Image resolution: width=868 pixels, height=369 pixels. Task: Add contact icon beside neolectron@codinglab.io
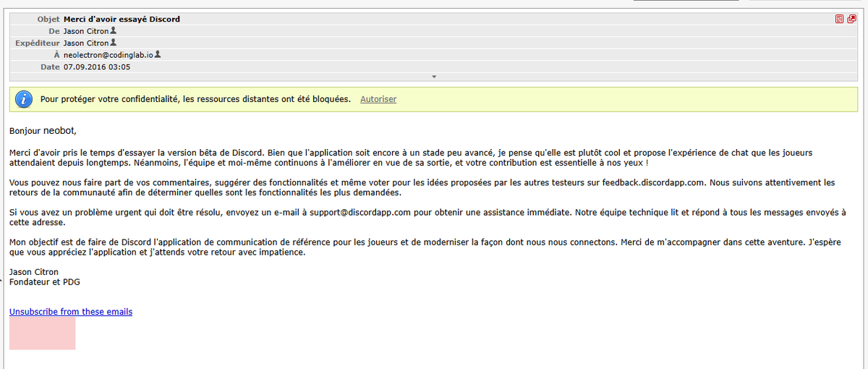pyautogui.click(x=158, y=54)
